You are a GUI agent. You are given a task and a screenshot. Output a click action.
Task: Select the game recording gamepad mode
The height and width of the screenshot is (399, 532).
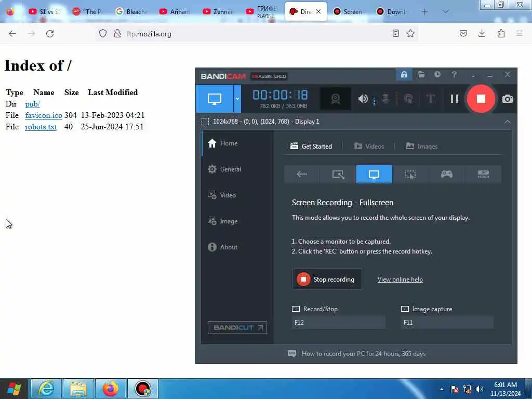click(x=446, y=175)
